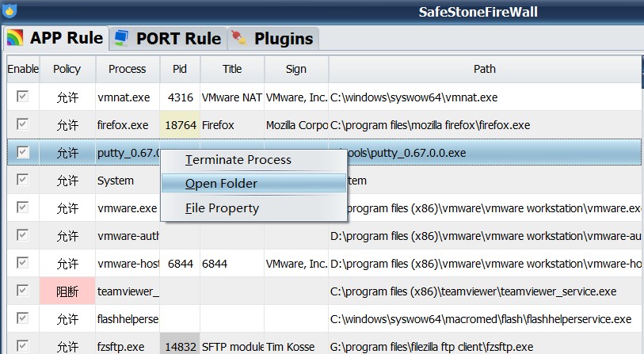The height and width of the screenshot is (354, 644).
Task: Click the teamviewer_service.exe path cell
Action: (x=485, y=291)
